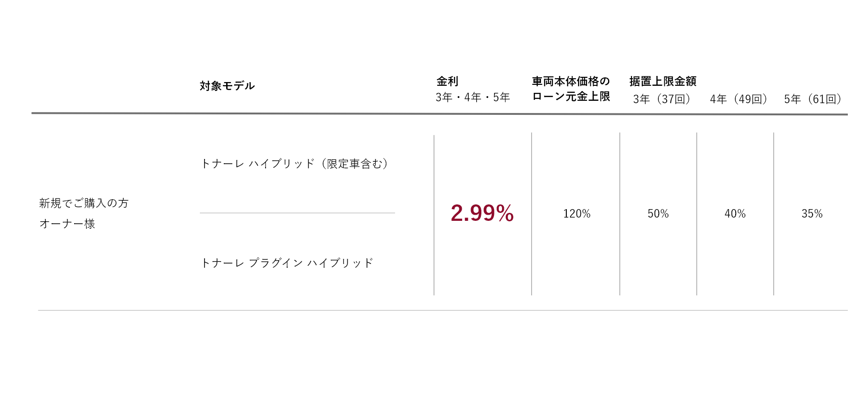Click the トナーレ ハイブリッド model name
The image size is (868, 399).
(258, 164)
